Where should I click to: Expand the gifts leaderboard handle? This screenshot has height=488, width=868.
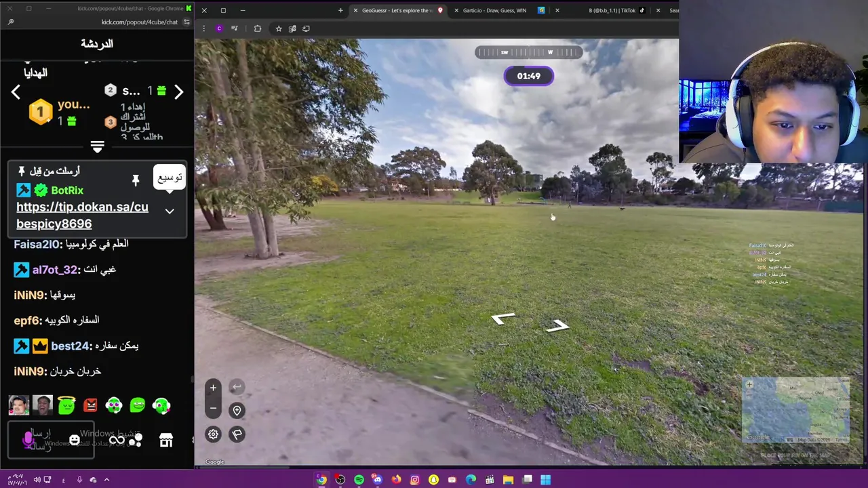tap(97, 147)
